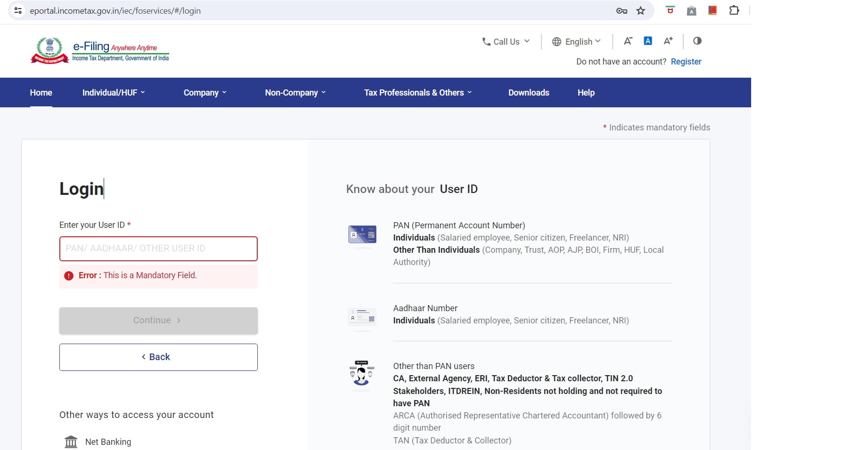Click 'Do not have an account?' text

[621, 62]
